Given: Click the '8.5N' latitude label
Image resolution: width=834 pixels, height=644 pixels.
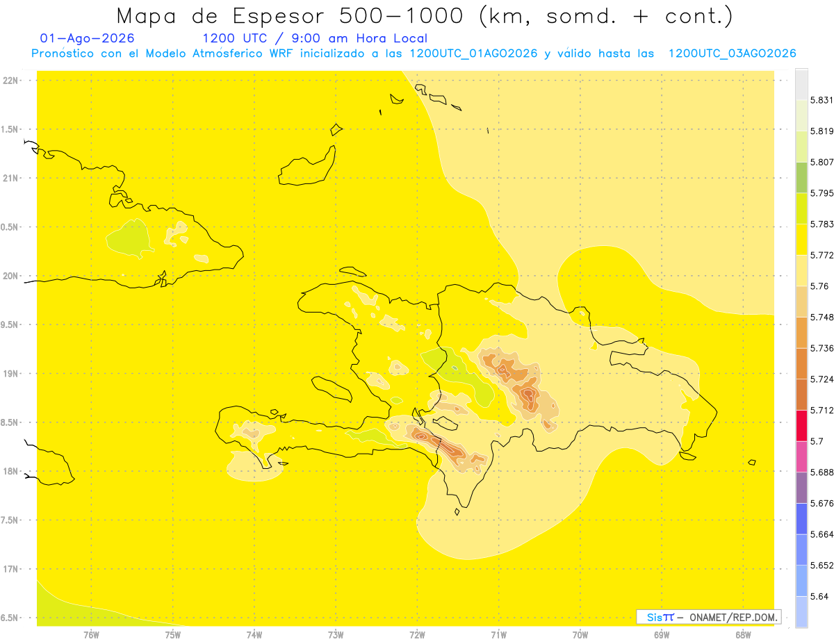Looking at the screenshot, I should [10, 422].
